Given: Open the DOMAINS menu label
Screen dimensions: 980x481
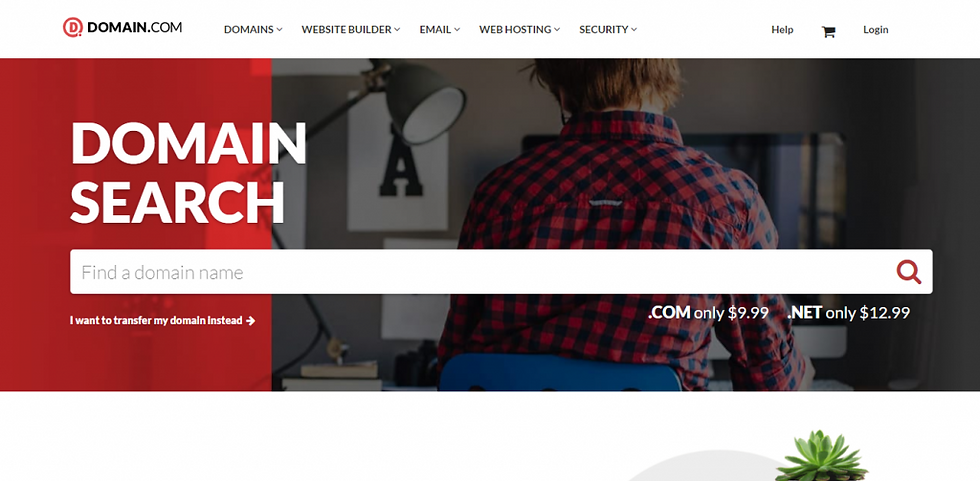Looking at the screenshot, I should click(x=249, y=29).
